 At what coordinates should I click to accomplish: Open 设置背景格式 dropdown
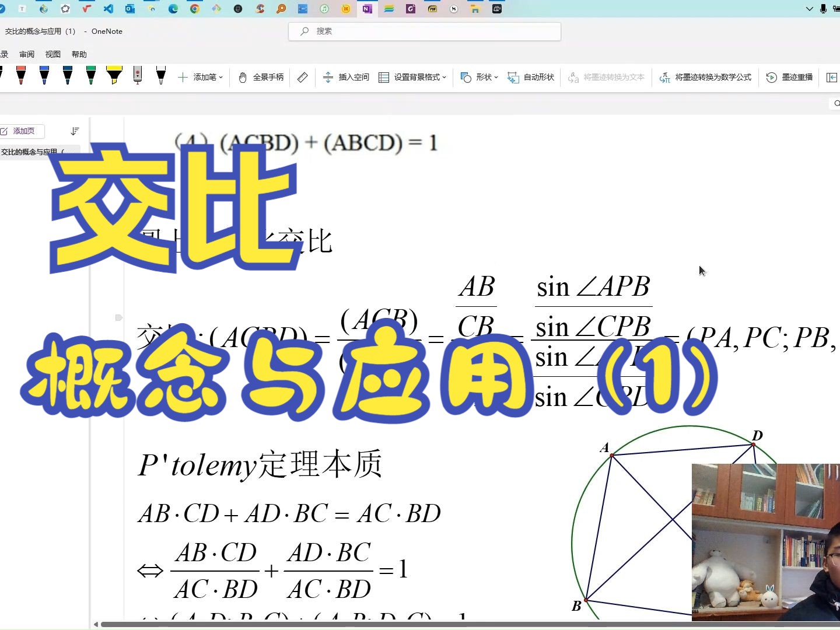[x=412, y=77]
